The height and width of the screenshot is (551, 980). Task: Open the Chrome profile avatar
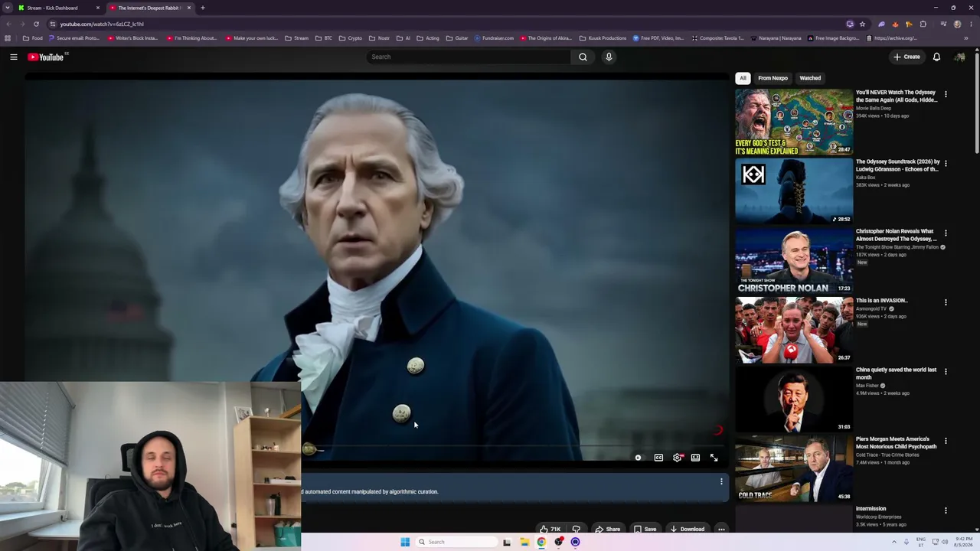pyautogui.click(x=957, y=24)
